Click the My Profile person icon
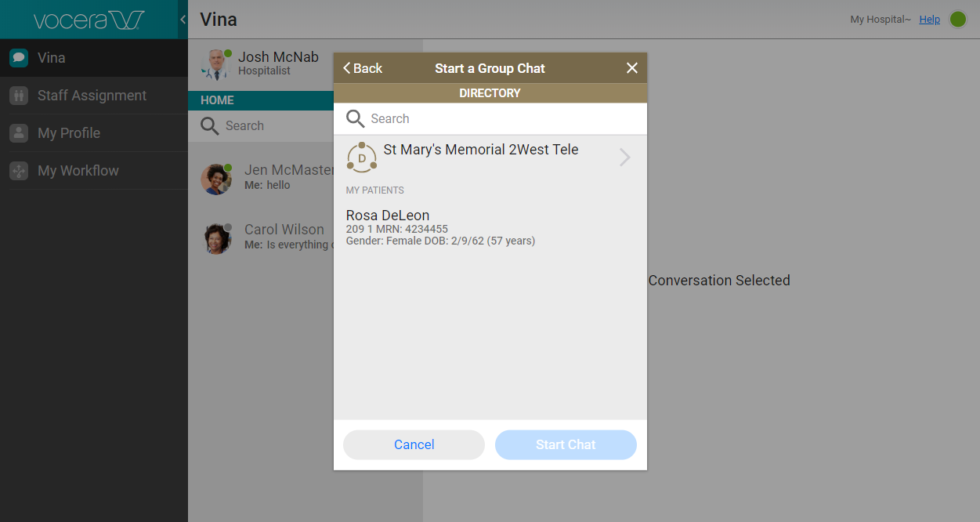 tap(19, 133)
